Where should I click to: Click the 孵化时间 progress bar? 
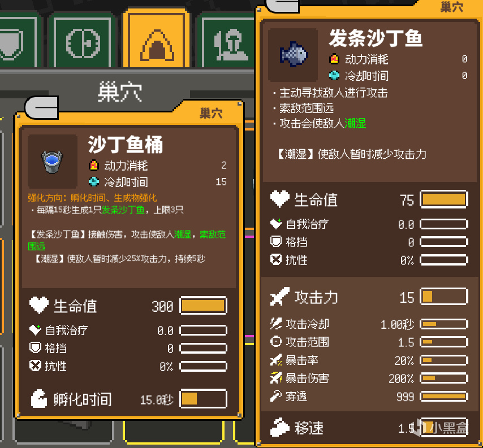point(203,399)
